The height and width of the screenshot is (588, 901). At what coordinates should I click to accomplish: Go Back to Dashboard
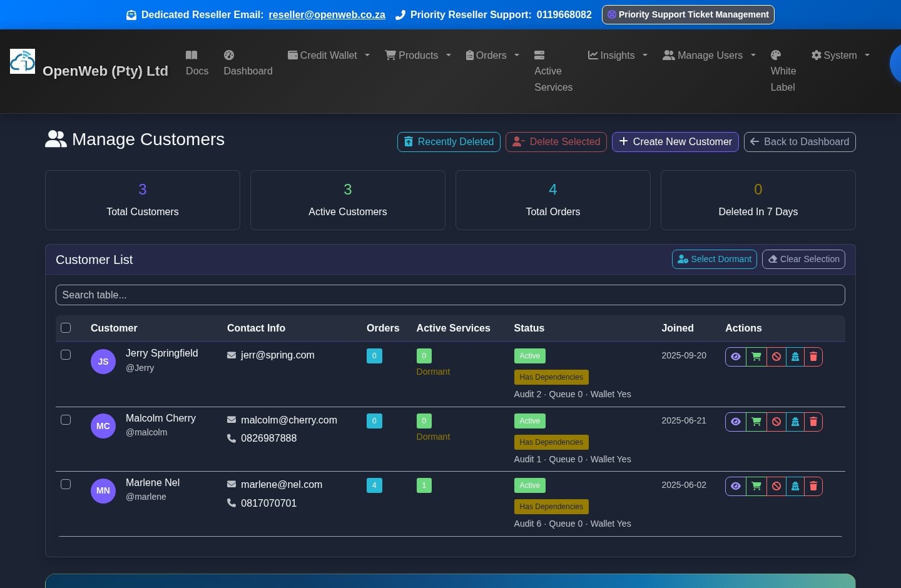[800, 142]
